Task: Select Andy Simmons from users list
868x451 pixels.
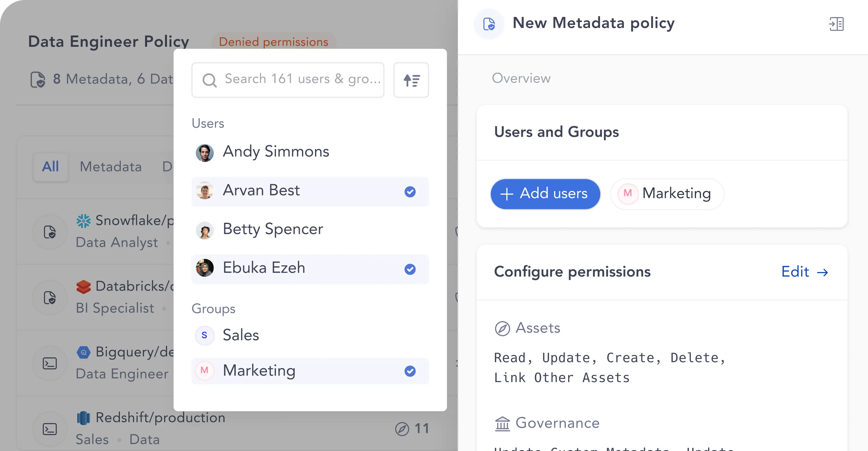Action: click(310, 152)
